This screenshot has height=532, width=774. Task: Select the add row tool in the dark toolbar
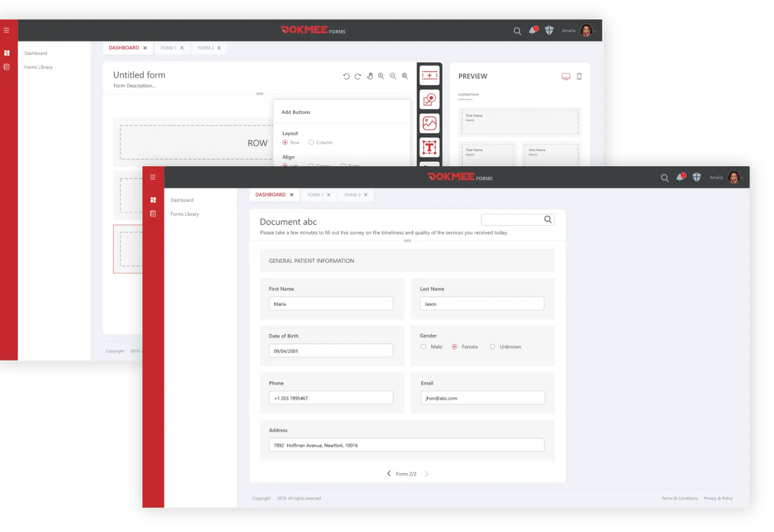point(430,75)
